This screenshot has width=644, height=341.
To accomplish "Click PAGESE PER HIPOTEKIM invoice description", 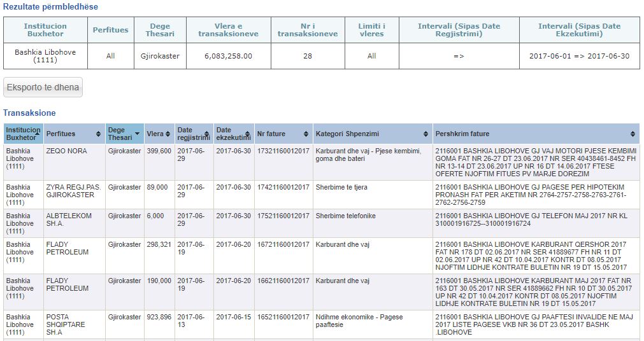I will click(x=536, y=195).
